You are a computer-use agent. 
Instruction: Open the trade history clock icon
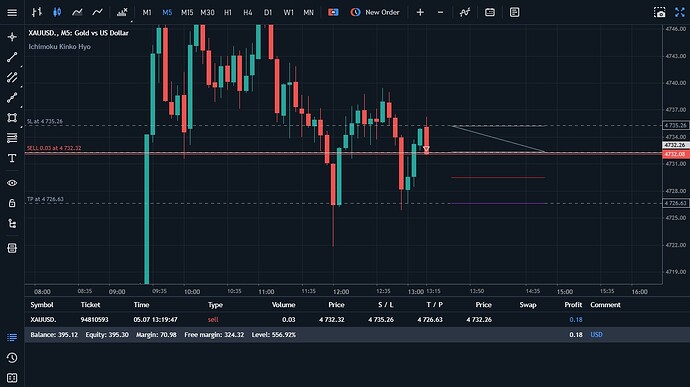click(x=12, y=358)
